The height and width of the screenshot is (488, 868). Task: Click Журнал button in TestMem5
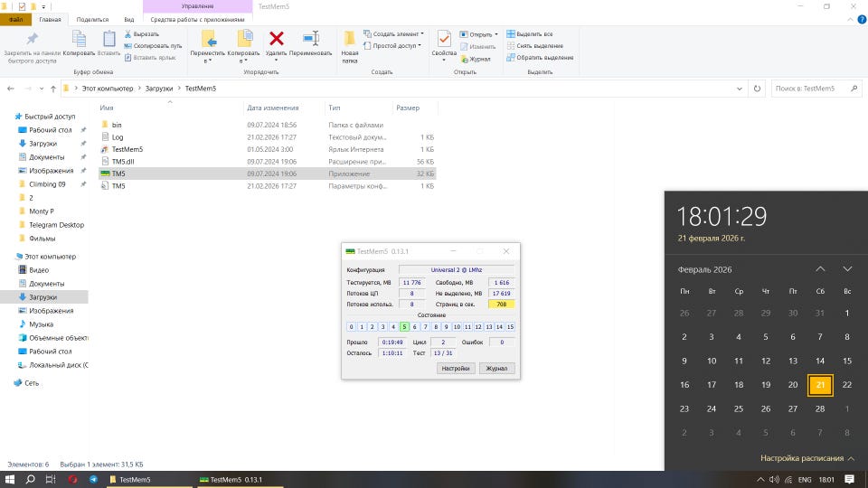point(496,369)
